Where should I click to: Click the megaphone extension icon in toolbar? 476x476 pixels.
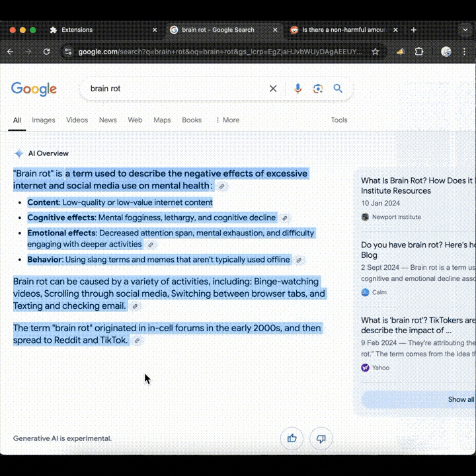coord(401,52)
